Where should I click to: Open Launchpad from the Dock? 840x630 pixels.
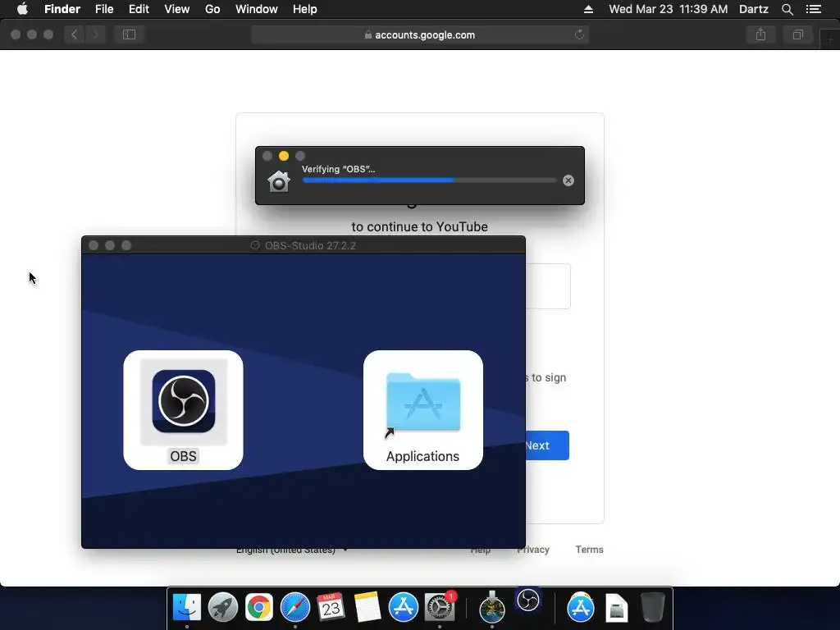223,608
